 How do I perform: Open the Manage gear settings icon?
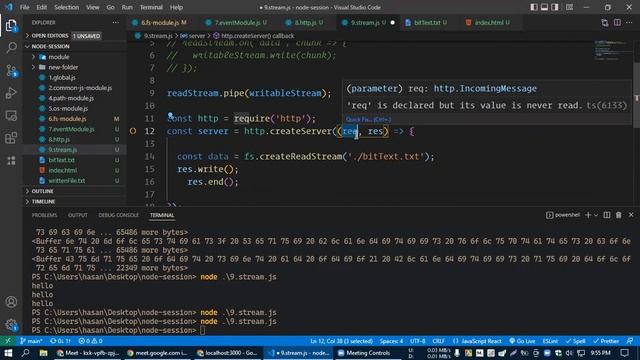click(x=11, y=324)
